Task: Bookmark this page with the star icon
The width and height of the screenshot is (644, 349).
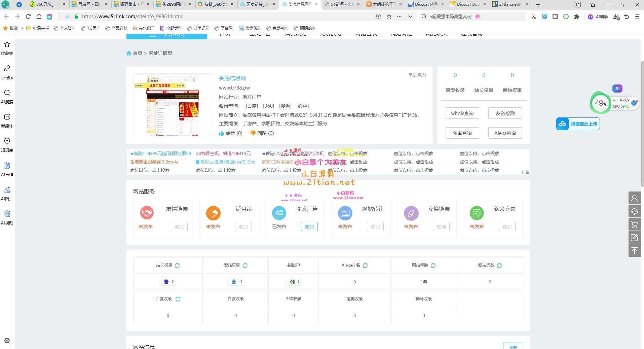Action: coord(389,16)
